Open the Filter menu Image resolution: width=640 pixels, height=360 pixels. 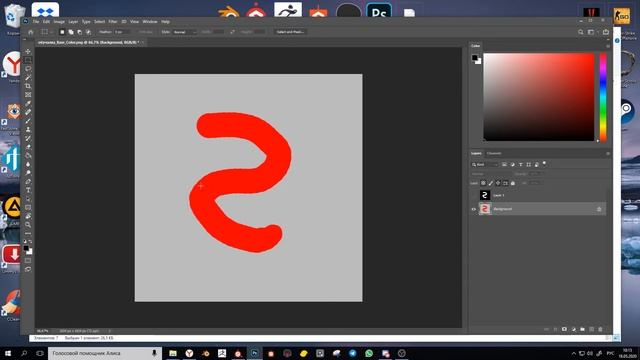point(113,22)
